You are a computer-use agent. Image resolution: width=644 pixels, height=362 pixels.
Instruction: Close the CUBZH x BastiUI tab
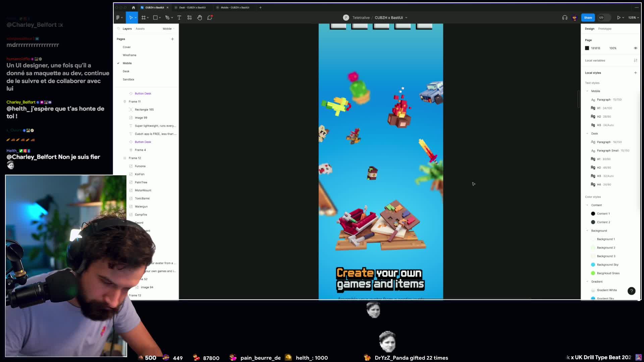(x=168, y=7)
